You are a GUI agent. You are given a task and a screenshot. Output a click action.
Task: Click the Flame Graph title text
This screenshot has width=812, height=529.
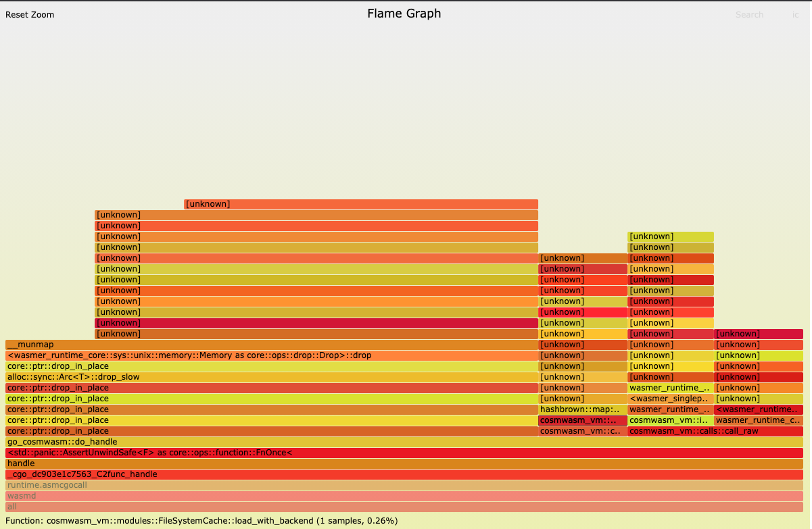(404, 13)
